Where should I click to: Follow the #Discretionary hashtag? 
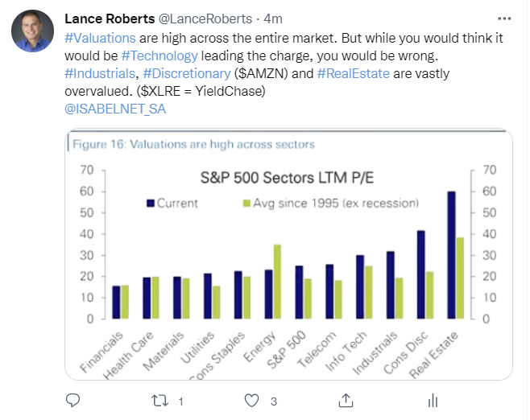pyautogui.click(x=187, y=73)
